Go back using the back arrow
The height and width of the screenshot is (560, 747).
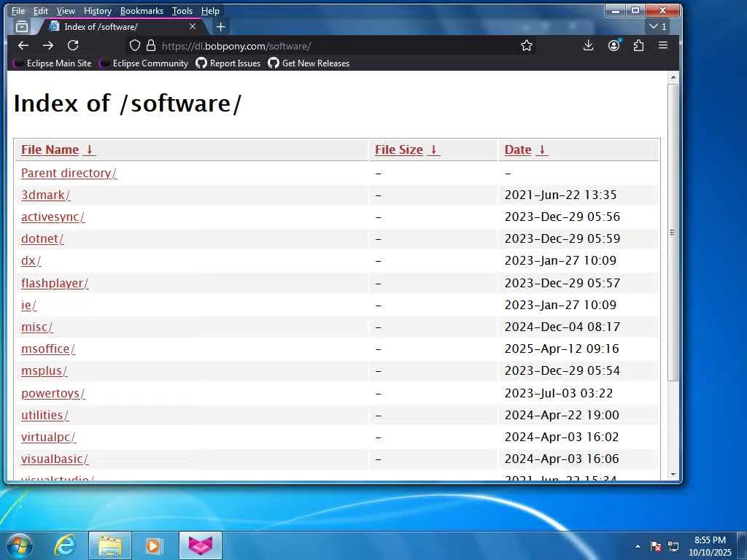23,46
